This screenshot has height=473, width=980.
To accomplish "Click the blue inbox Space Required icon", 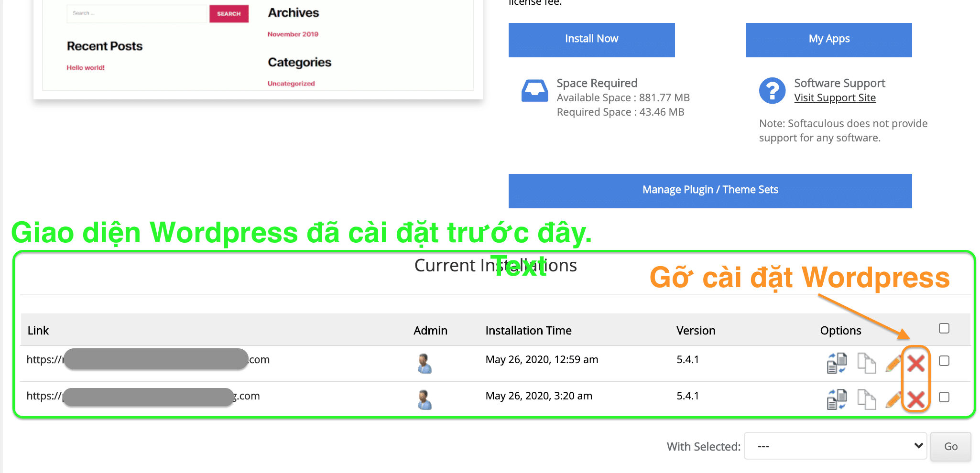I will pos(534,90).
